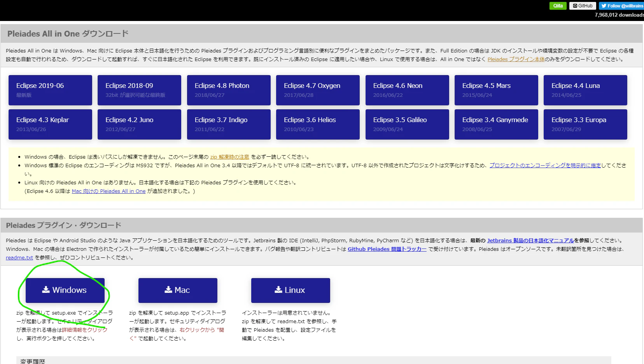
Task: Click the 7,968,012 downloads counter text
Action: tap(619, 15)
